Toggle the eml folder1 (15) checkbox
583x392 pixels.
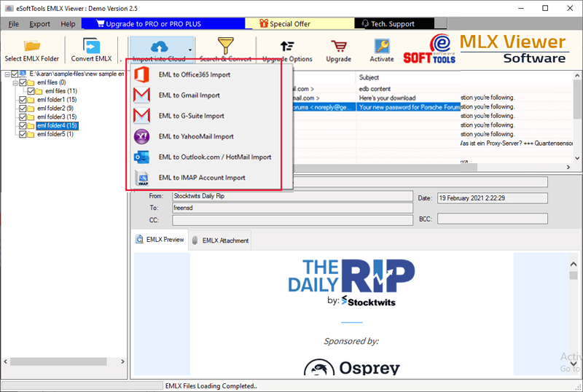[23, 100]
